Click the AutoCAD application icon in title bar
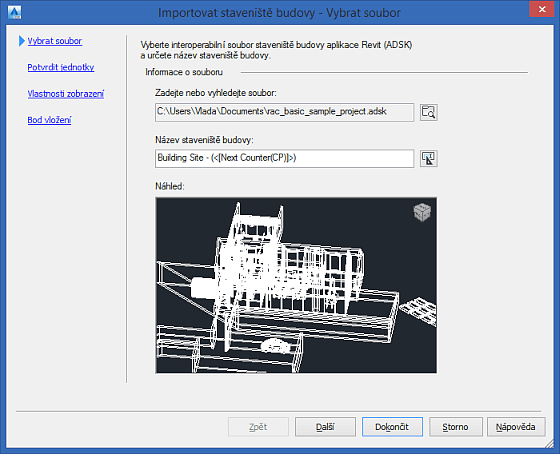 [15, 13]
